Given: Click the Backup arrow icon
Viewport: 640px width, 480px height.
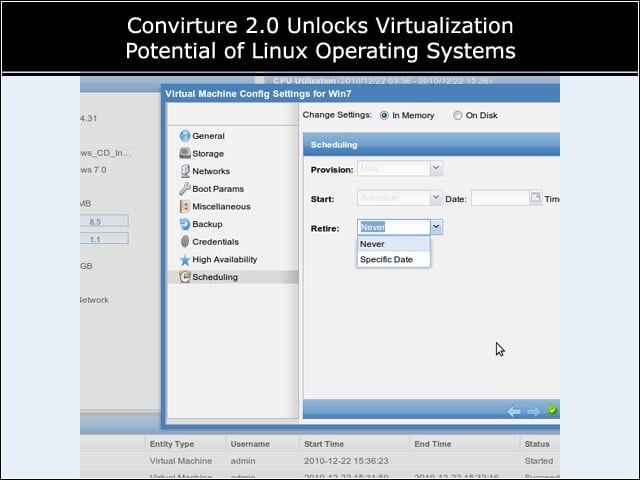Looking at the screenshot, I should [185, 224].
